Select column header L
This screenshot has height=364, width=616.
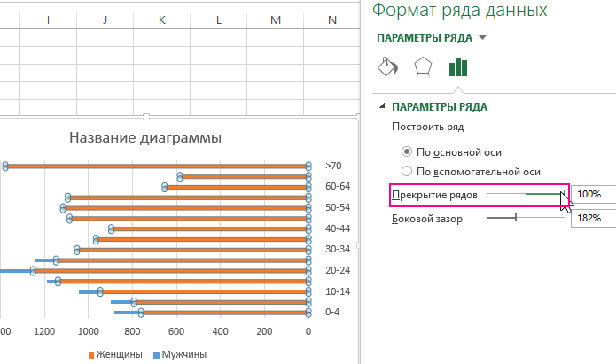(218, 20)
